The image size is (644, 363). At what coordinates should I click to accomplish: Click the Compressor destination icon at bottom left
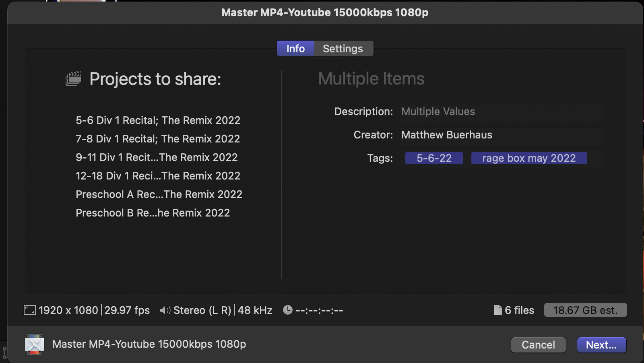34,344
